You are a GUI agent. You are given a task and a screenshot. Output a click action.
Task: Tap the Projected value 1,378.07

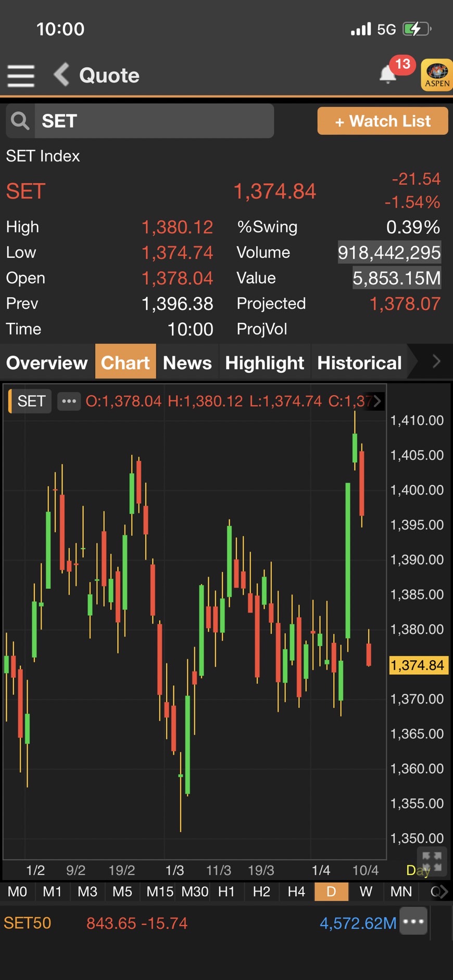click(x=405, y=304)
